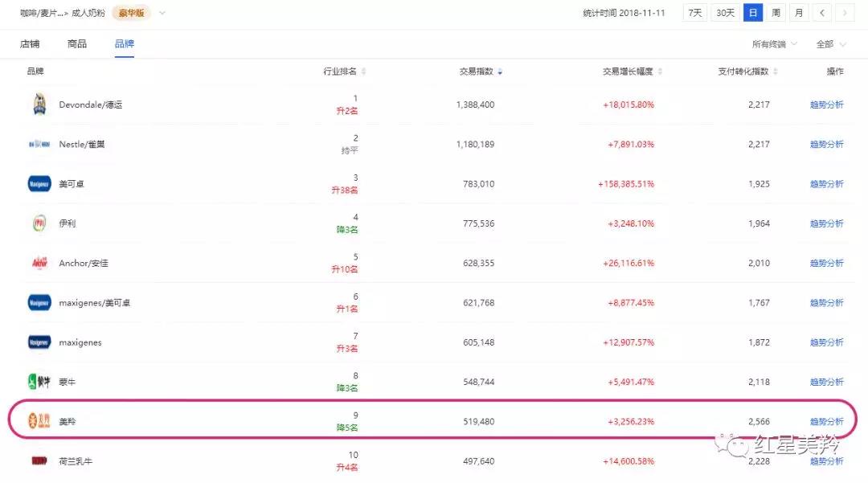
Task: Go to previous date with left arrow
Action: coord(822,13)
